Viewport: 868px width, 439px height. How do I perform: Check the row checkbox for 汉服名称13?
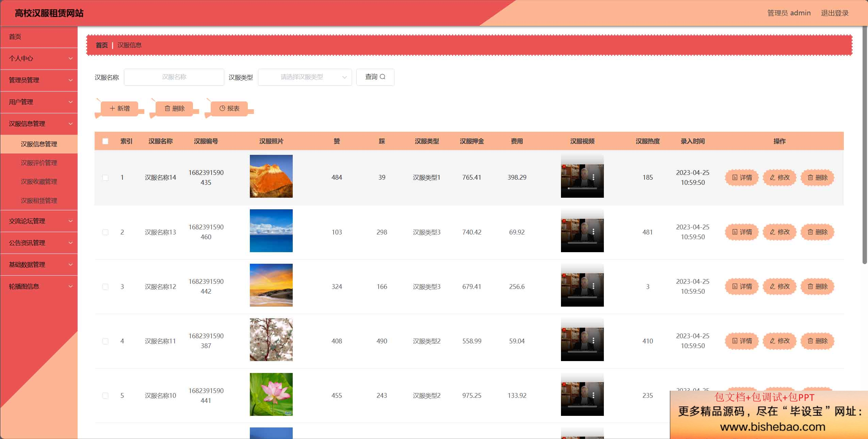(105, 232)
